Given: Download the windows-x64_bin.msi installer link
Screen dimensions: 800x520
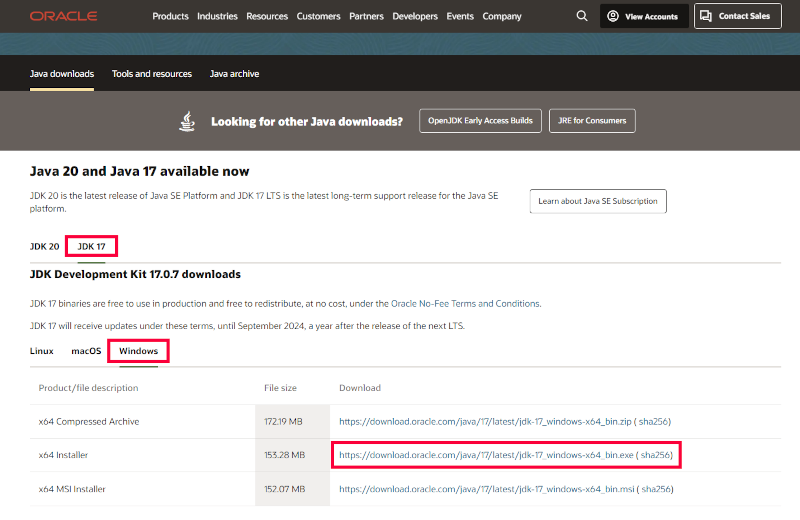Looking at the screenshot, I should [x=487, y=489].
